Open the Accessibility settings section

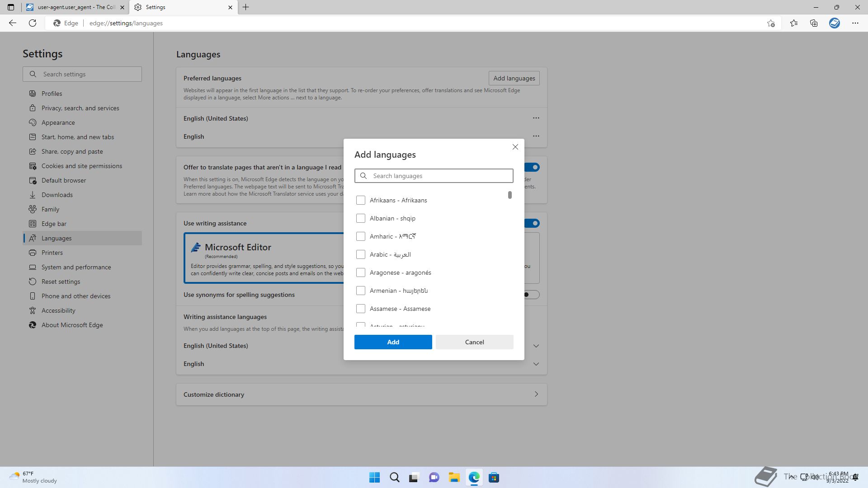[82, 310]
